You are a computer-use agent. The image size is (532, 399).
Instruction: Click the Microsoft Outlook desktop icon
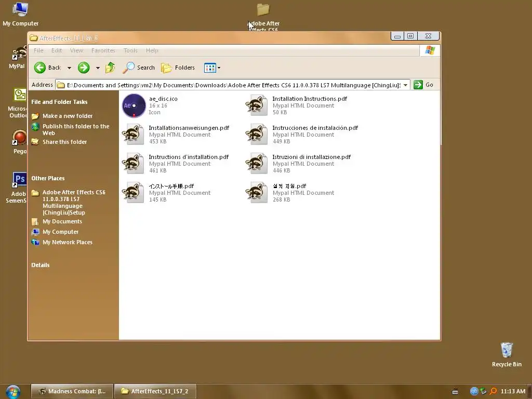(x=20, y=95)
